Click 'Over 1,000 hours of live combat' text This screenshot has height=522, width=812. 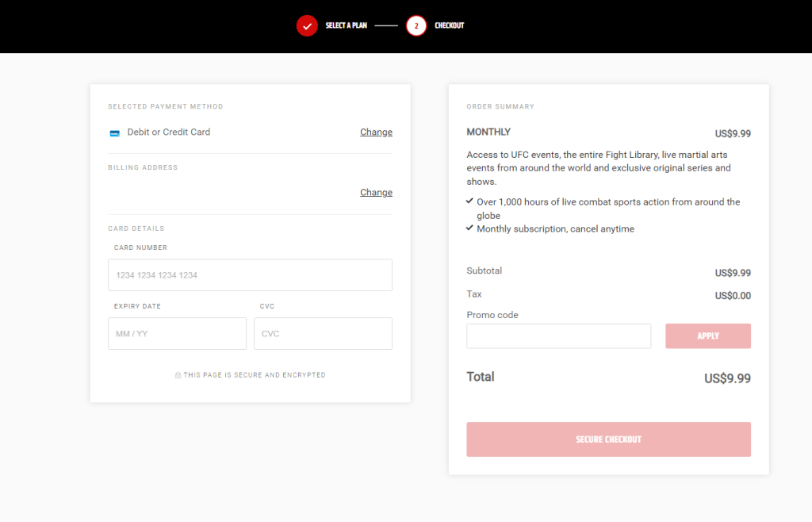(x=608, y=209)
